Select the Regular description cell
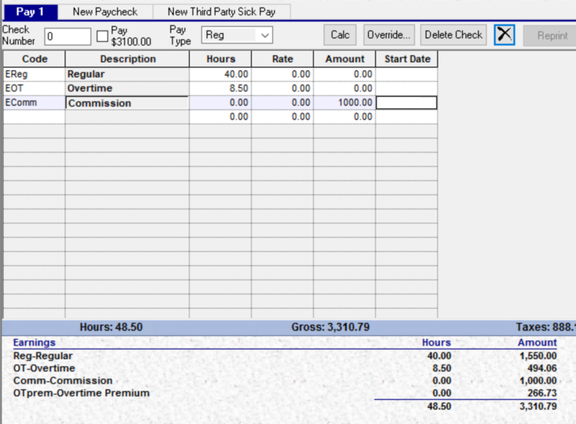 pyautogui.click(x=127, y=74)
